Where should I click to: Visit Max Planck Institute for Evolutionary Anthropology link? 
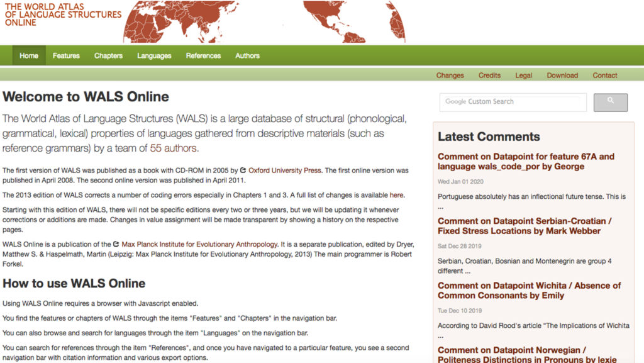click(x=199, y=244)
